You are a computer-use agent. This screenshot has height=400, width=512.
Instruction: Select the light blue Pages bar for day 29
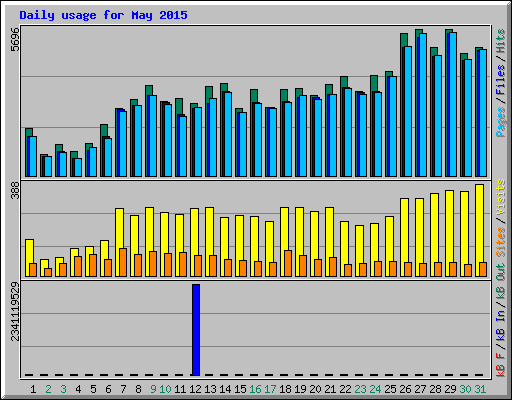(453, 105)
